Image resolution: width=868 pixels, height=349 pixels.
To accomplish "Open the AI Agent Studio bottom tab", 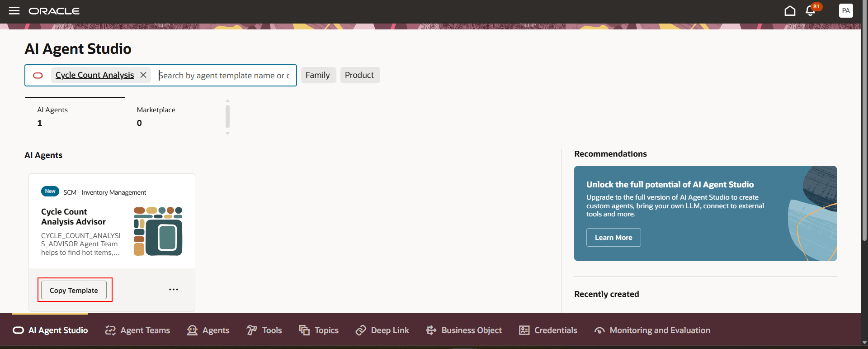I will point(50,330).
